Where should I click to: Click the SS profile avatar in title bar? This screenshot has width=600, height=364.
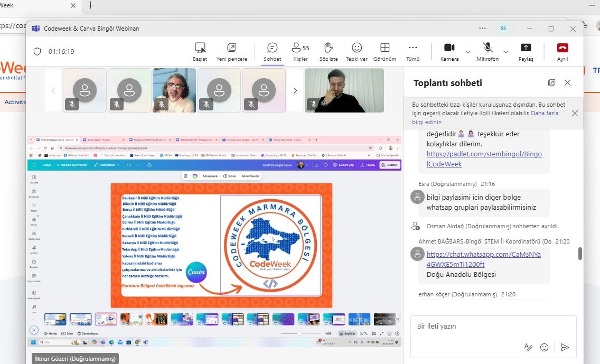tap(503, 29)
